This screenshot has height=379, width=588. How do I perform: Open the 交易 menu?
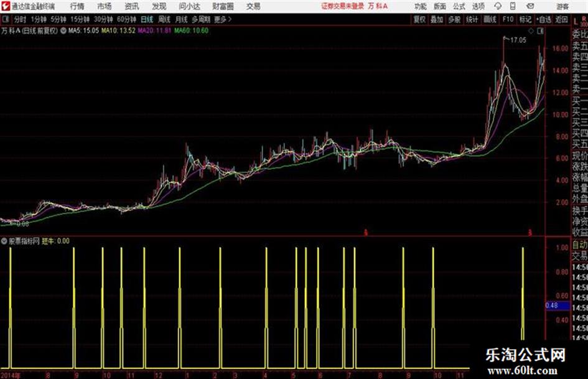253,6
